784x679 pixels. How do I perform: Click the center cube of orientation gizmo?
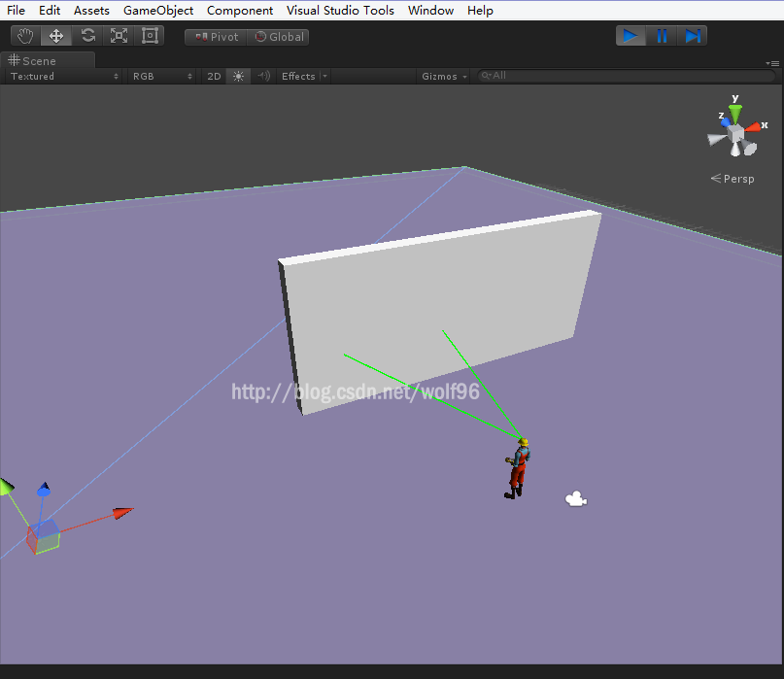735,133
